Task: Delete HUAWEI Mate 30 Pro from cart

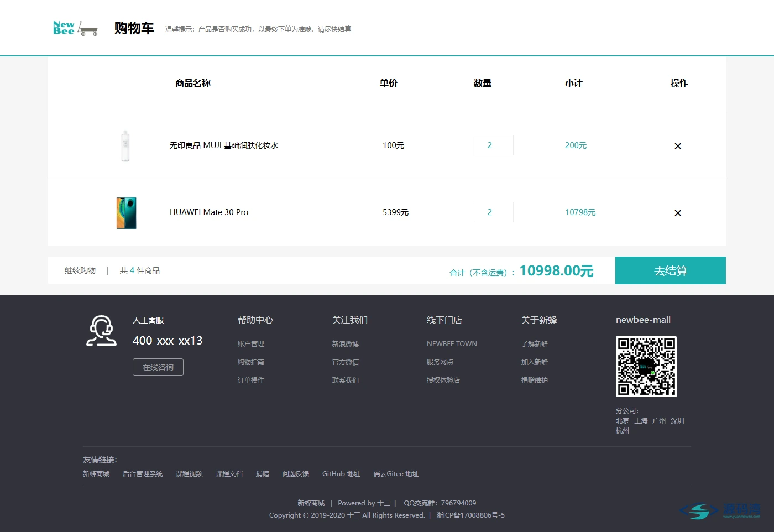Action: [x=678, y=213]
